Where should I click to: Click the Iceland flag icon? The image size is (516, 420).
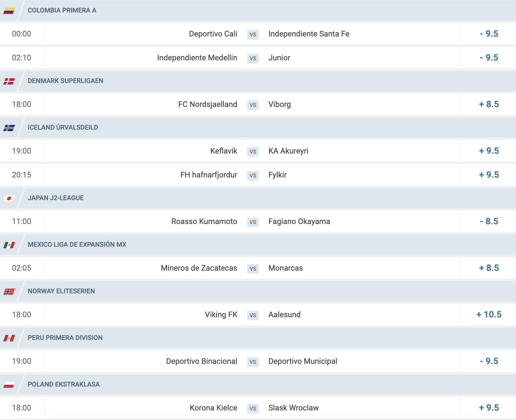[x=9, y=128]
